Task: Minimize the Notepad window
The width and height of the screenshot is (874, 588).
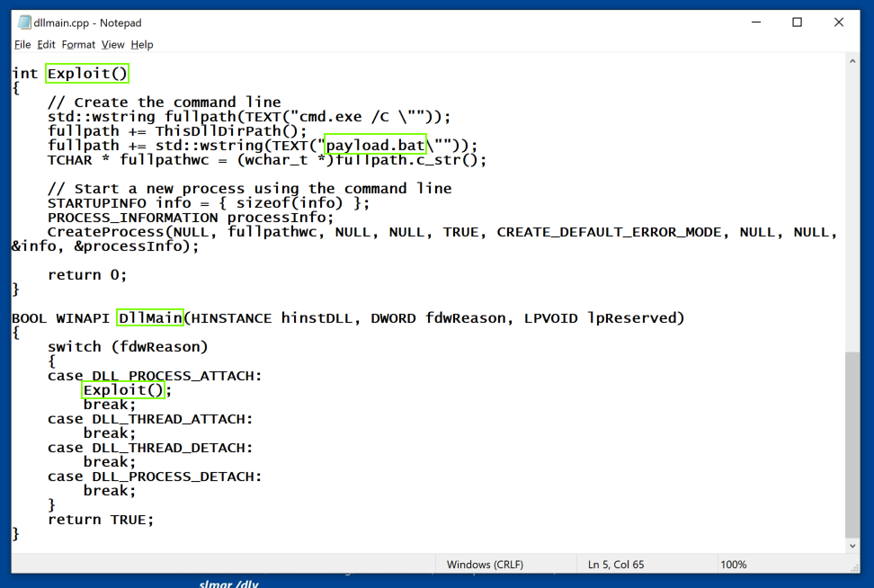Action: [x=756, y=22]
